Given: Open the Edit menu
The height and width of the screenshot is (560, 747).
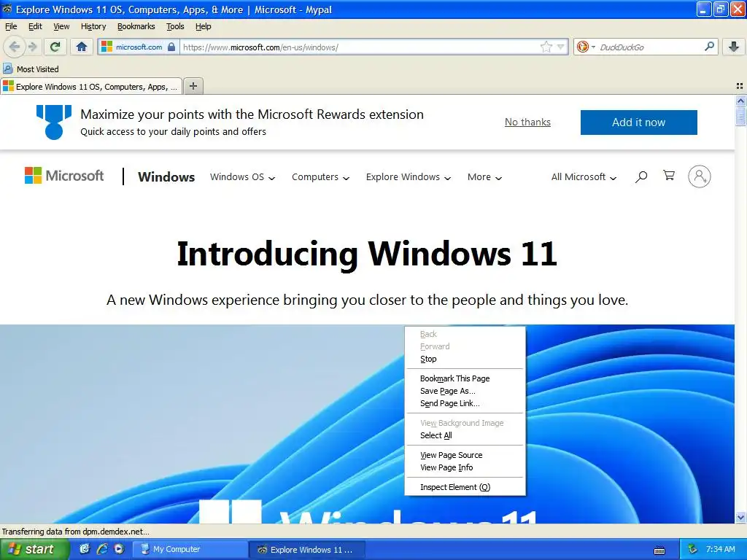Looking at the screenshot, I should click(x=35, y=26).
